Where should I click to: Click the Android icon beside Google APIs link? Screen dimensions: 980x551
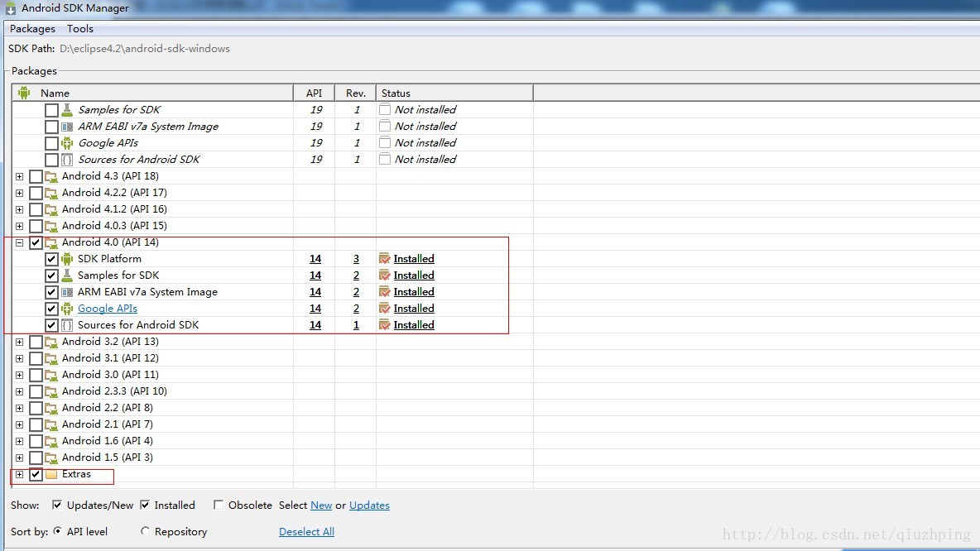coord(67,309)
